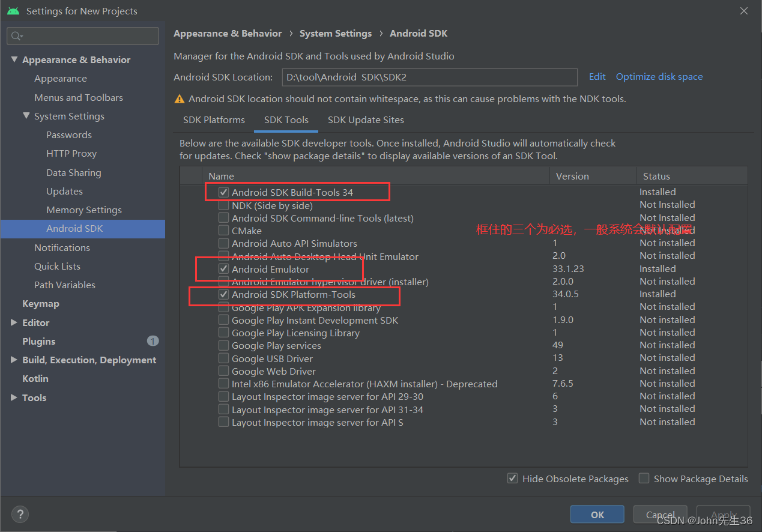This screenshot has width=762, height=532.
Task: Switch to SDK Platforms tab
Action: pos(214,120)
